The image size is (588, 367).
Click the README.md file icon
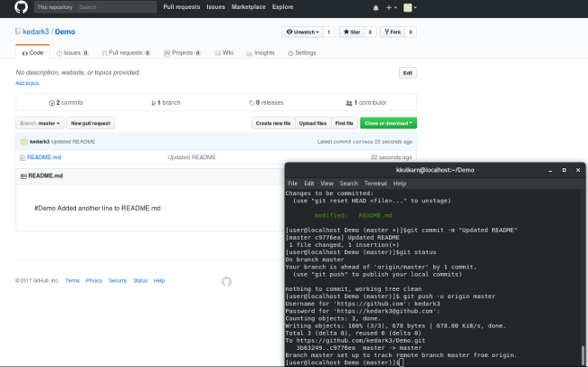(x=23, y=157)
